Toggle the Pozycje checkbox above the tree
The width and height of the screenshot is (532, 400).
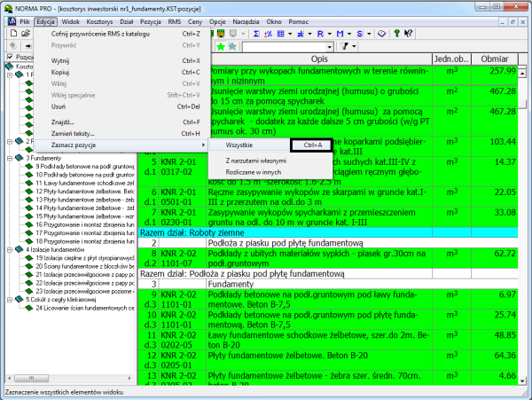click(x=11, y=57)
